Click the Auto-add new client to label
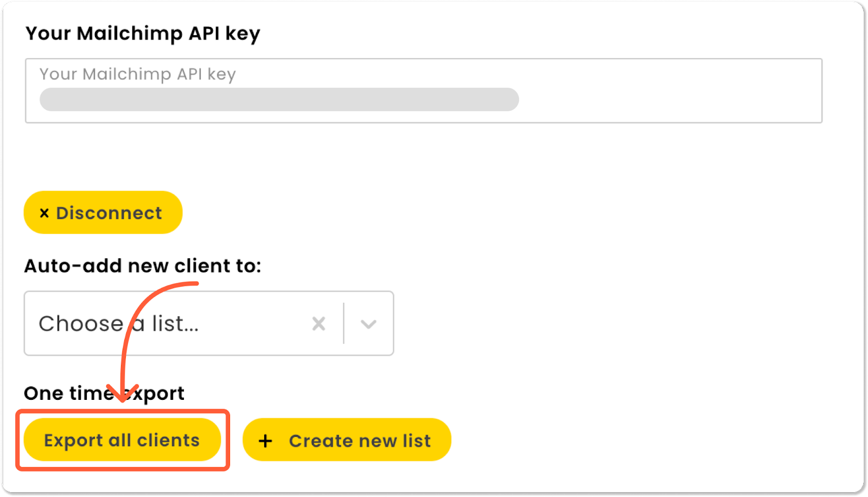 142,265
